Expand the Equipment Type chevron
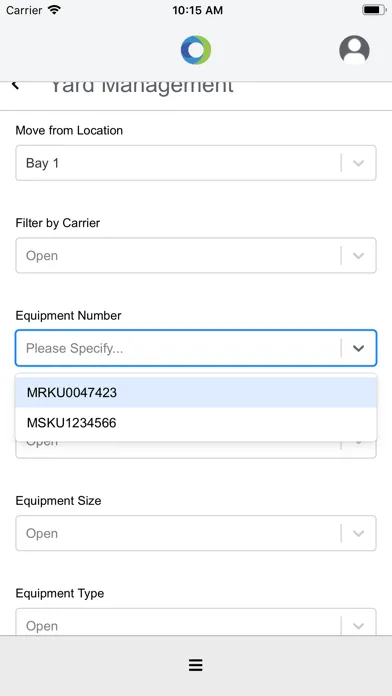392x696 pixels. click(x=358, y=626)
